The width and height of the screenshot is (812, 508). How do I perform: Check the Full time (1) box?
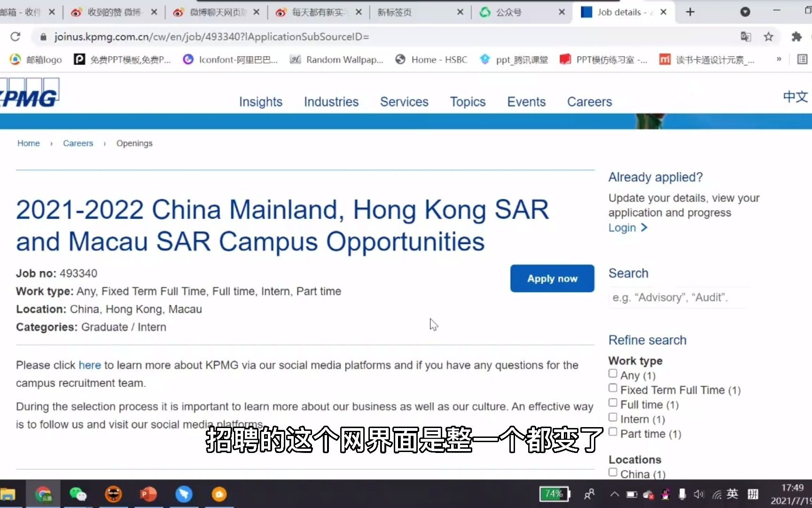click(x=613, y=403)
